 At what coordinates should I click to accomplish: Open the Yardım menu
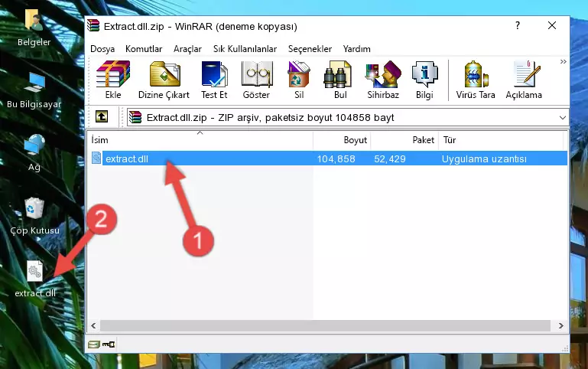(x=356, y=49)
